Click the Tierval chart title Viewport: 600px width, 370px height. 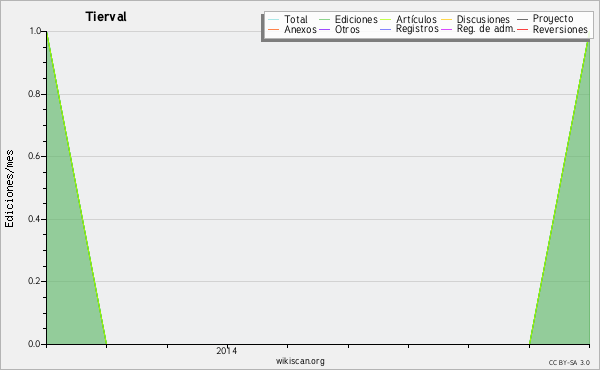[106, 17]
